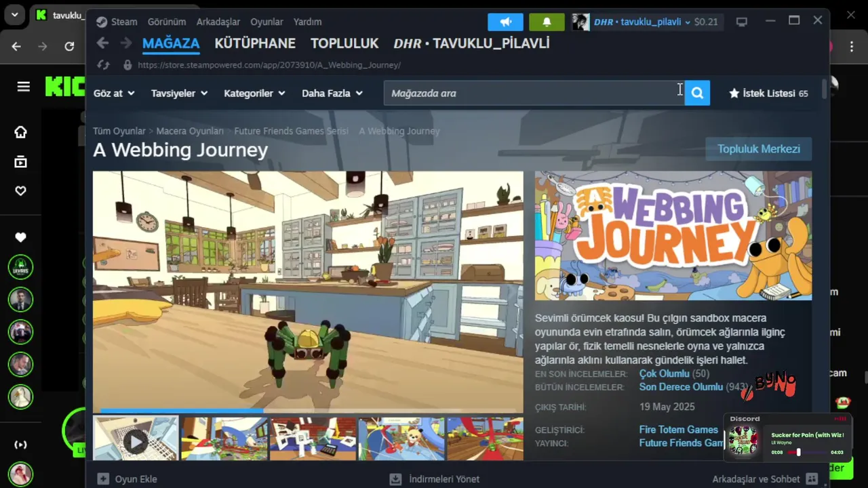Image resolution: width=868 pixels, height=488 pixels.
Task: Click the browser reload button
Action: point(69,46)
